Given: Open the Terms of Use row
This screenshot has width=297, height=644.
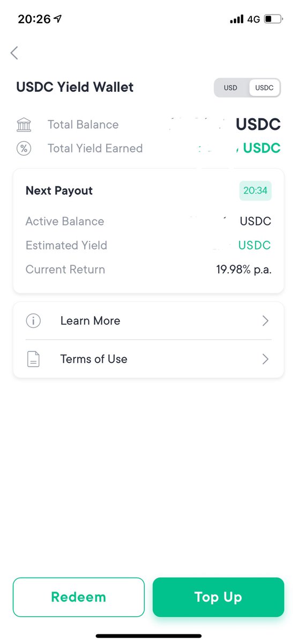Looking at the screenshot, I should (148, 359).
